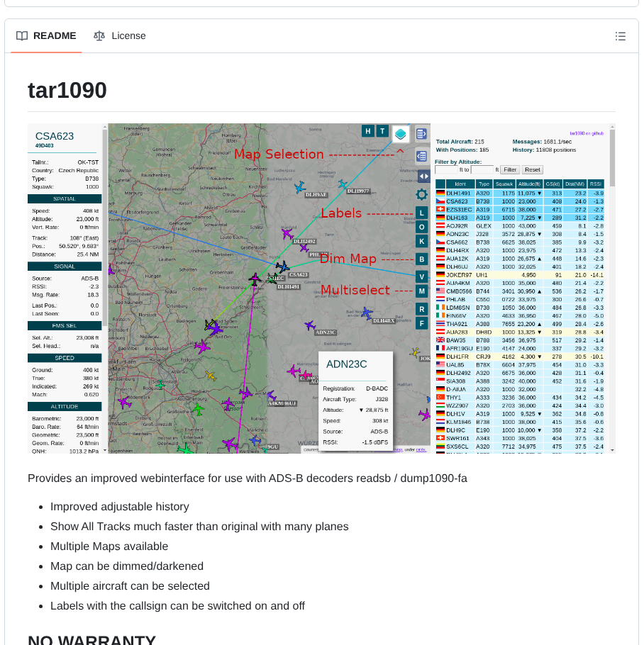Click the V button to expand options
Screen dimensions: 644x645
point(421,276)
